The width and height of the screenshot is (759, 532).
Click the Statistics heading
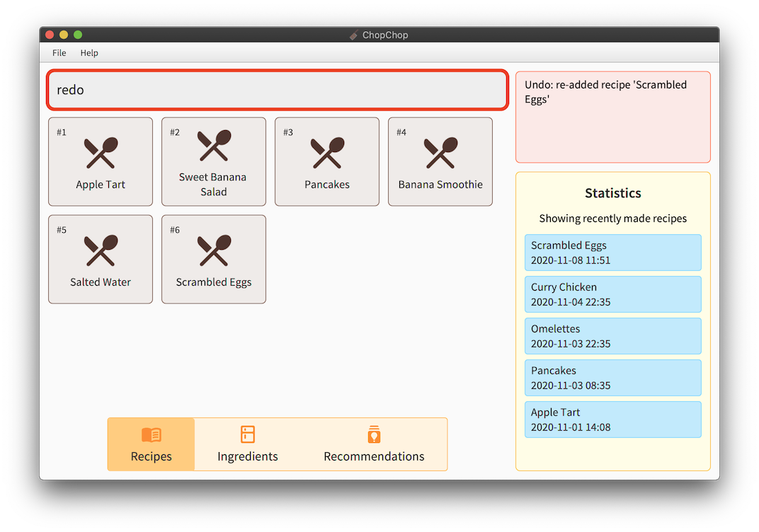point(613,193)
